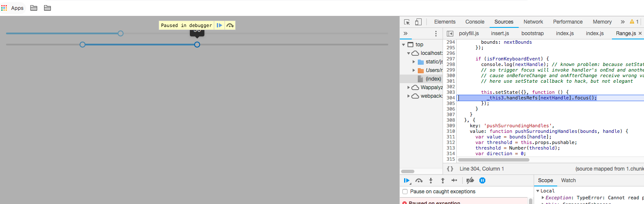Switch to the Elements panel tab
This screenshot has height=204, width=644.
(445, 22)
